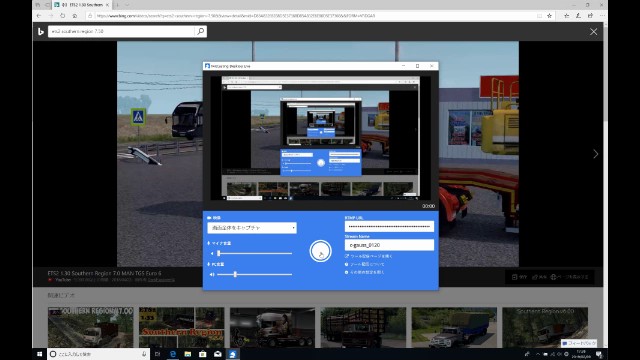This screenshot has height=360, width=640.
Task: Click the Bing logo icon
Action: tap(41, 31)
